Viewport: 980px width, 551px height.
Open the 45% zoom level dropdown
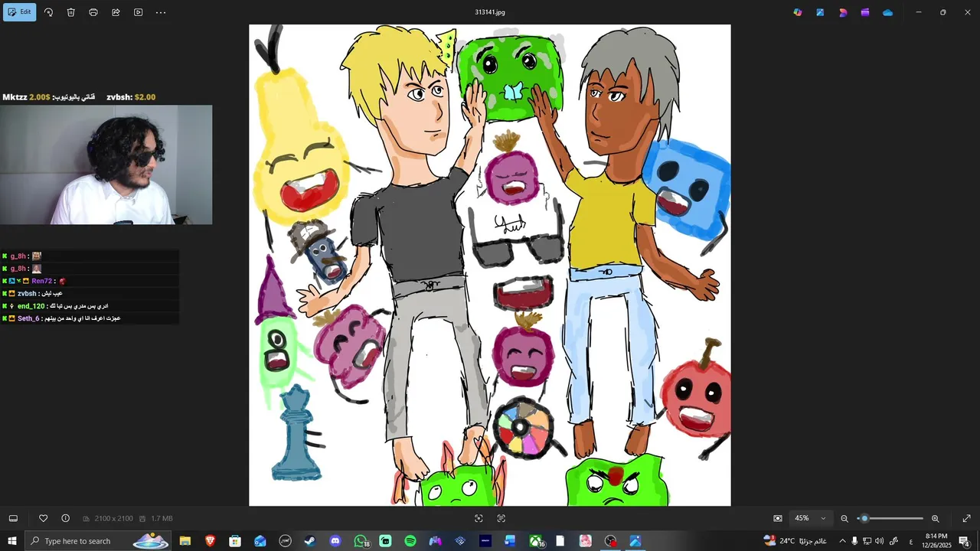[810, 518]
